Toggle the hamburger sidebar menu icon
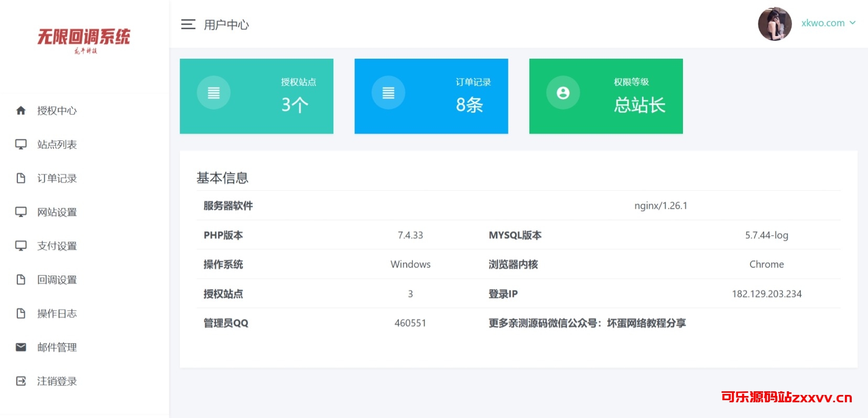This screenshot has height=418, width=868. click(188, 24)
